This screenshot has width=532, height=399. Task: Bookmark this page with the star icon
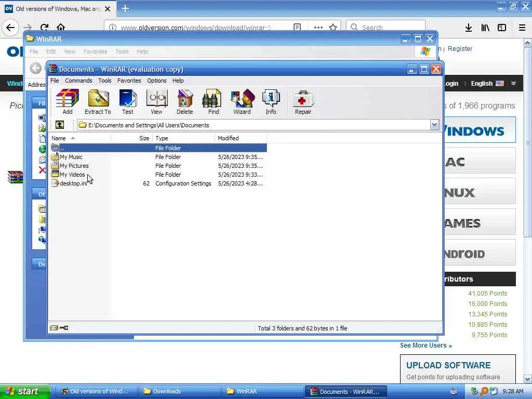coord(333,27)
